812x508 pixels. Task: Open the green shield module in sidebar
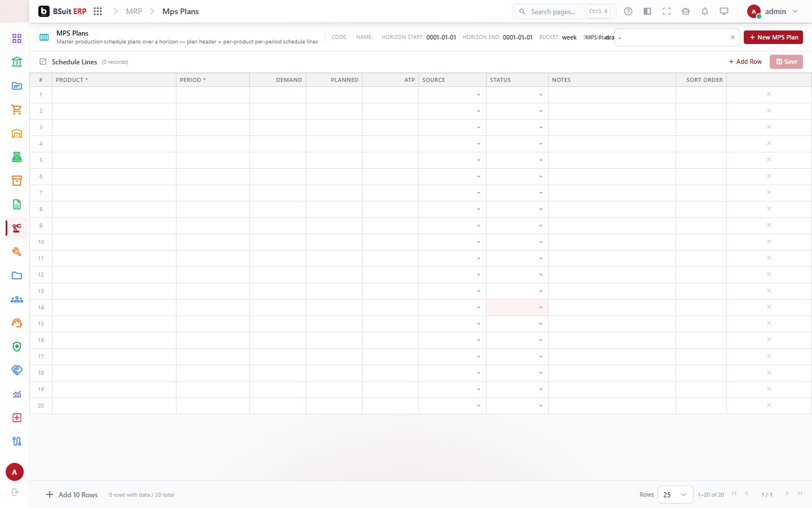click(17, 347)
